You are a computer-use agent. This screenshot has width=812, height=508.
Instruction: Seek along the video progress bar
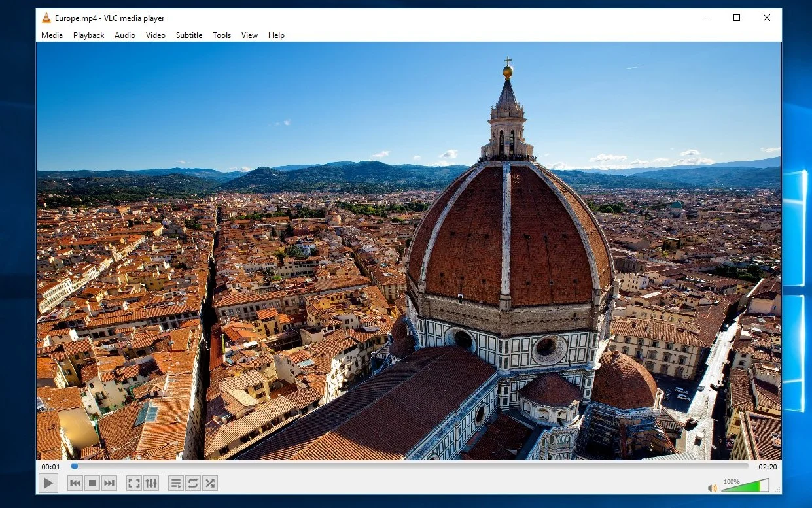tap(410, 466)
